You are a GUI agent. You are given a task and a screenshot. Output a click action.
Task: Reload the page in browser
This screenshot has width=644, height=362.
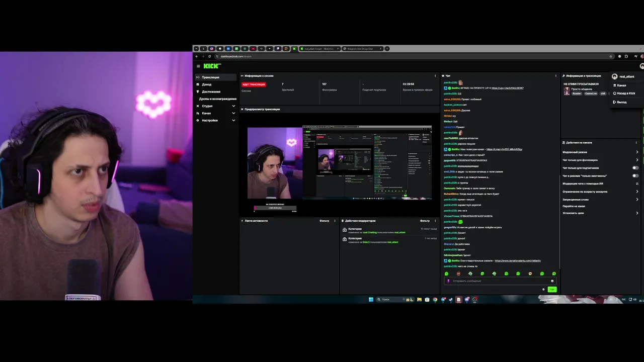pos(209,56)
